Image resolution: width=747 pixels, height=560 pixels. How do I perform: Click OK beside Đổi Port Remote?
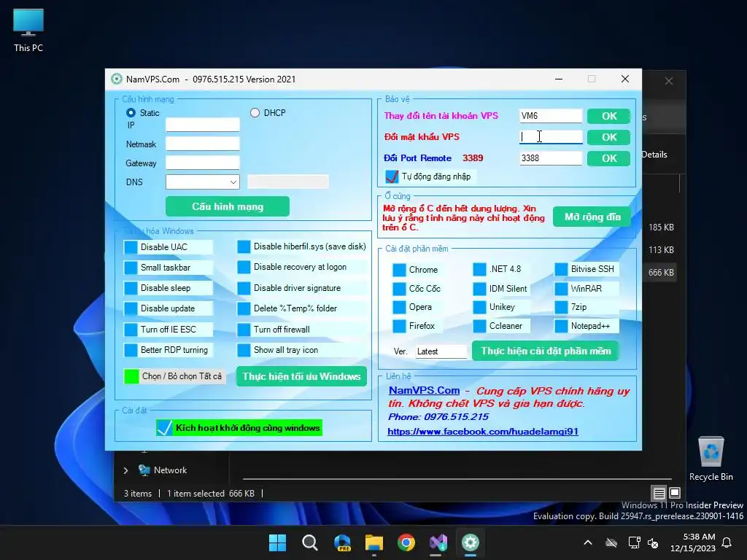tap(609, 158)
